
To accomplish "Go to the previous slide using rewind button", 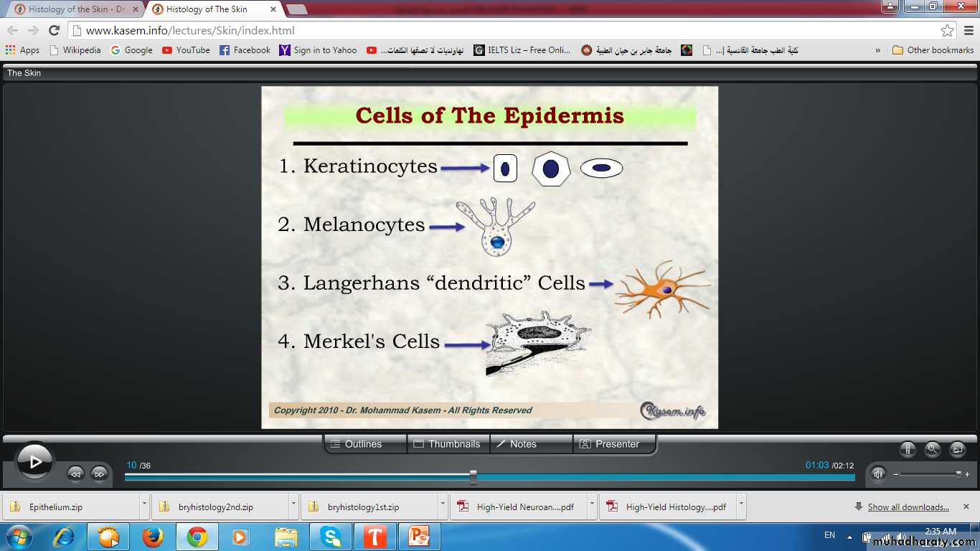I will coord(75,474).
